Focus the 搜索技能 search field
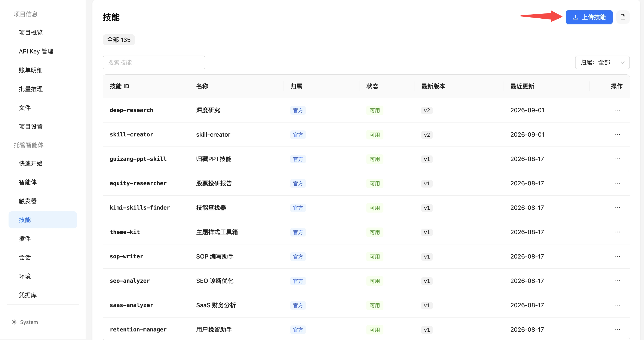 pyautogui.click(x=154, y=62)
